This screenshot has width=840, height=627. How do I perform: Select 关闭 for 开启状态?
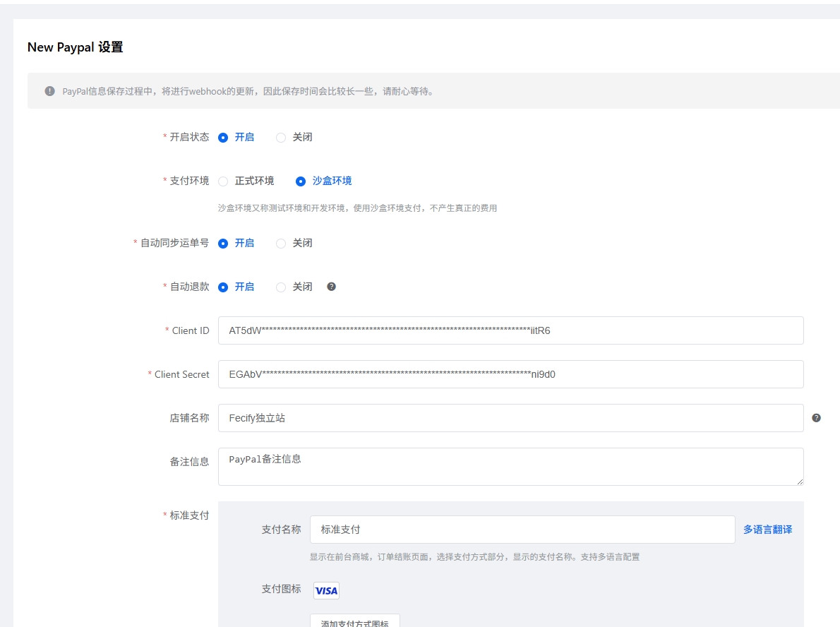281,138
